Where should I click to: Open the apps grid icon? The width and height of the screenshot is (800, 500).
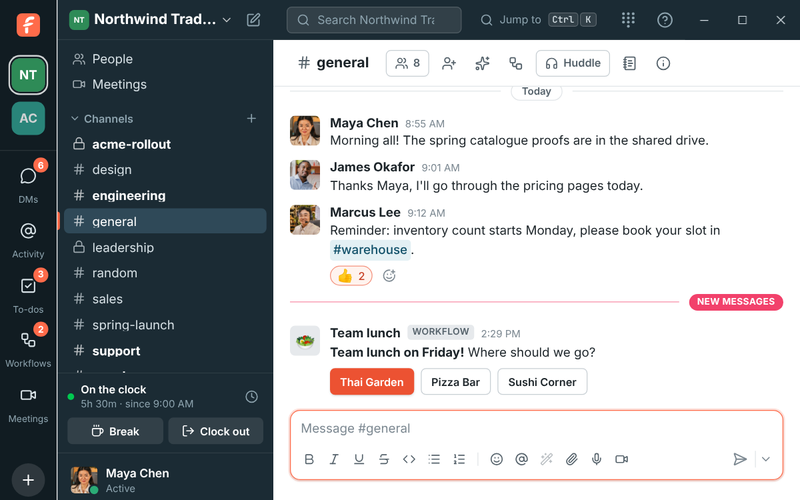point(628,20)
